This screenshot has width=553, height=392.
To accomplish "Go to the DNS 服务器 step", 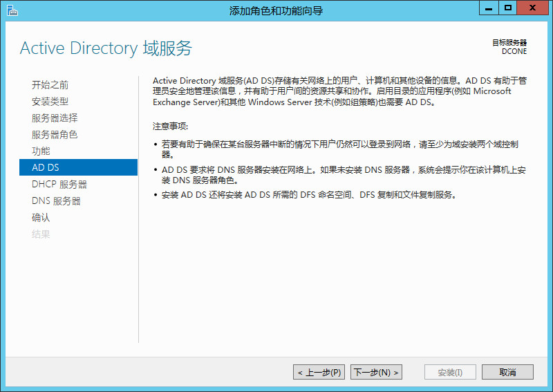I will [x=56, y=201].
